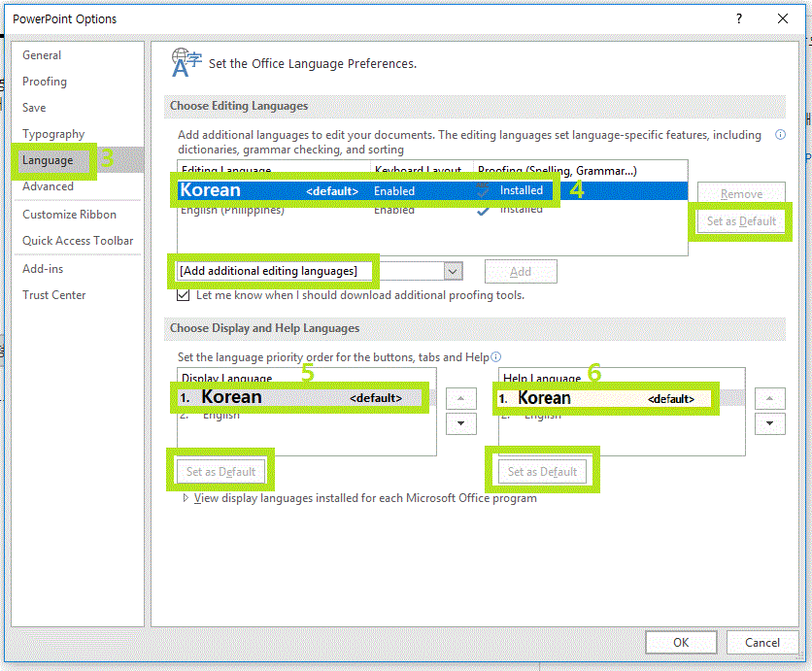812x671 pixels.
Task: Go to Customize Ribbon settings
Action: click(69, 215)
